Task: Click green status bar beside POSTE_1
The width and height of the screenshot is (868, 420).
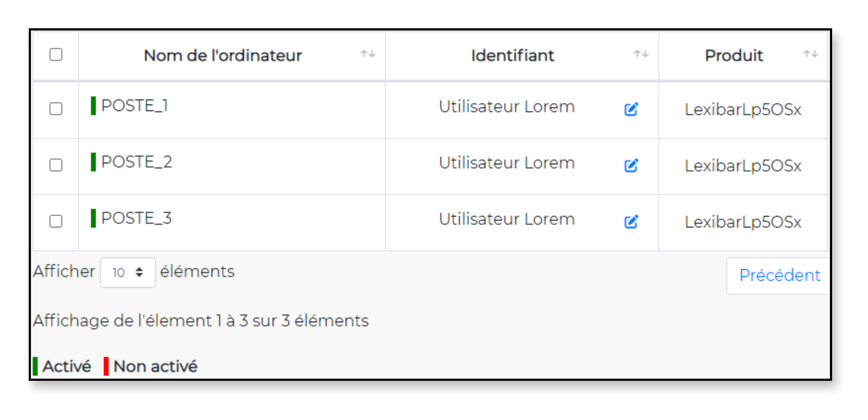Action: click(x=94, y=106)
